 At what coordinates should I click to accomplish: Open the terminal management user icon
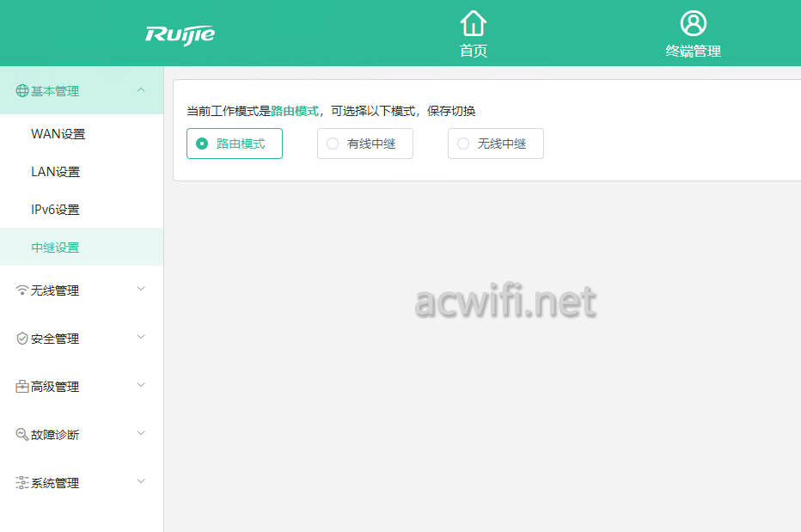(694, 23)
